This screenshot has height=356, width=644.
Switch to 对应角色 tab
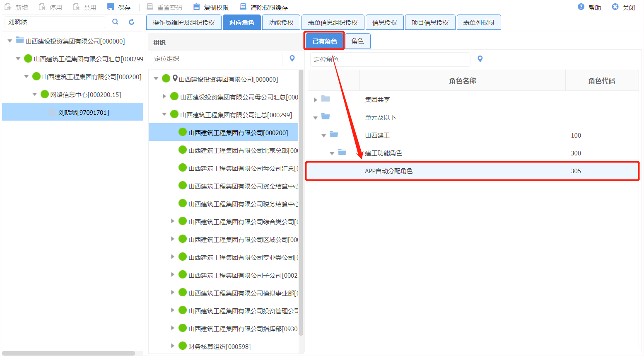pos(242,22)
